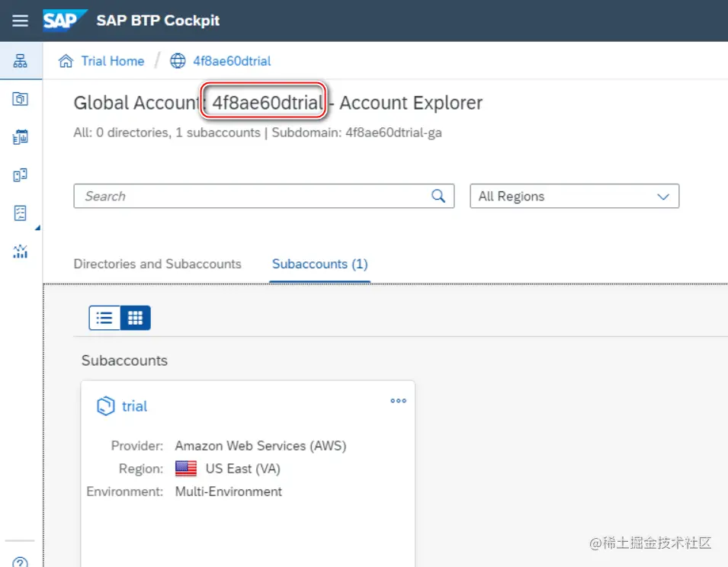Open the trial subaccount three-dot menu
The width and height of the screenshot is (728, 567).
tap(398, 401)
